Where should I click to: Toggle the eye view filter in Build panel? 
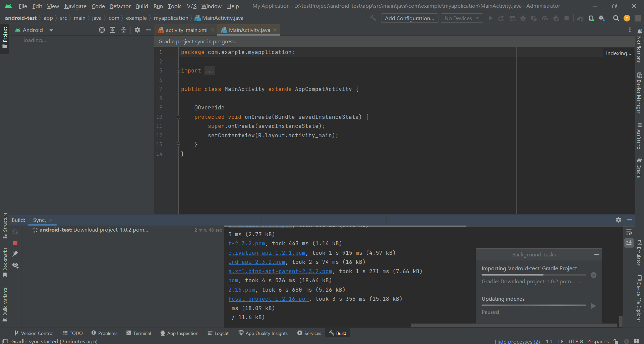(x=15, y=265)
